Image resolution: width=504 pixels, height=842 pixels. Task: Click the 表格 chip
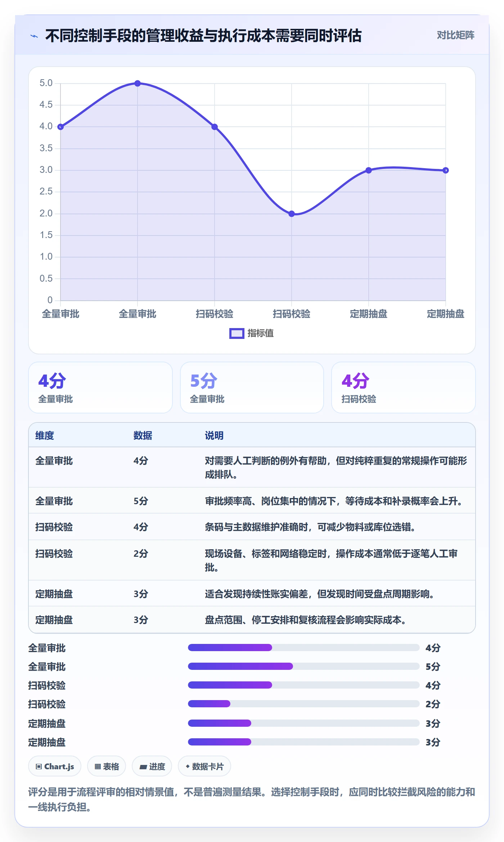pos(107,766)
